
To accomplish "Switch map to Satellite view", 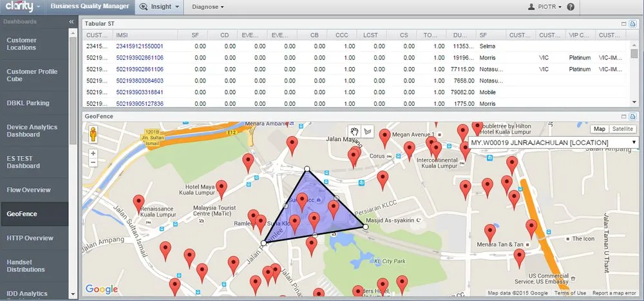I will click(623, 129).
